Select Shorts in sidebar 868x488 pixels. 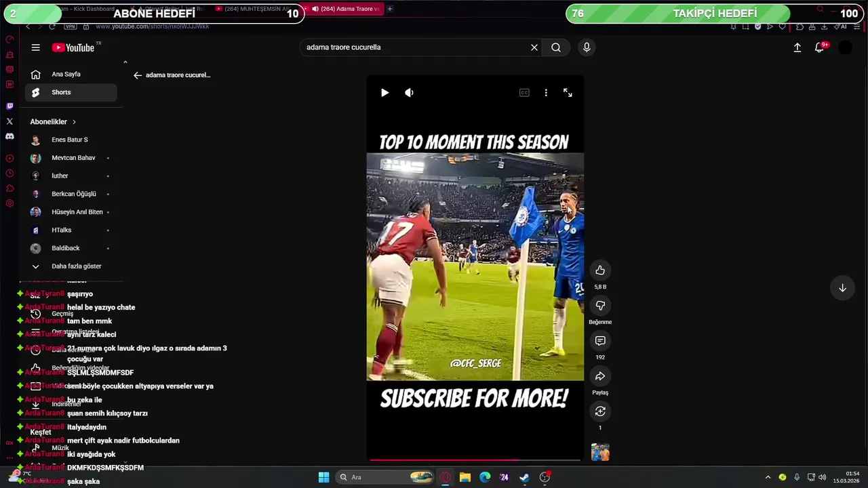click(x=71, y=92)
